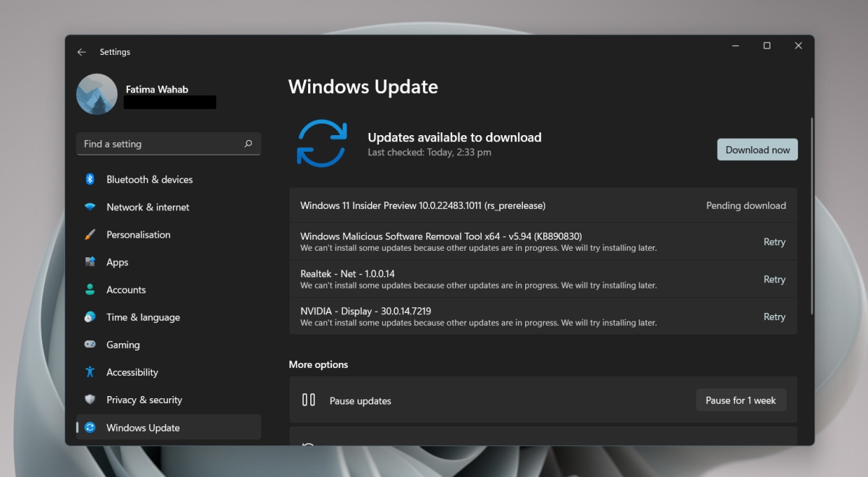
Task: Maximize the Settings window
Action: (767, 46)
